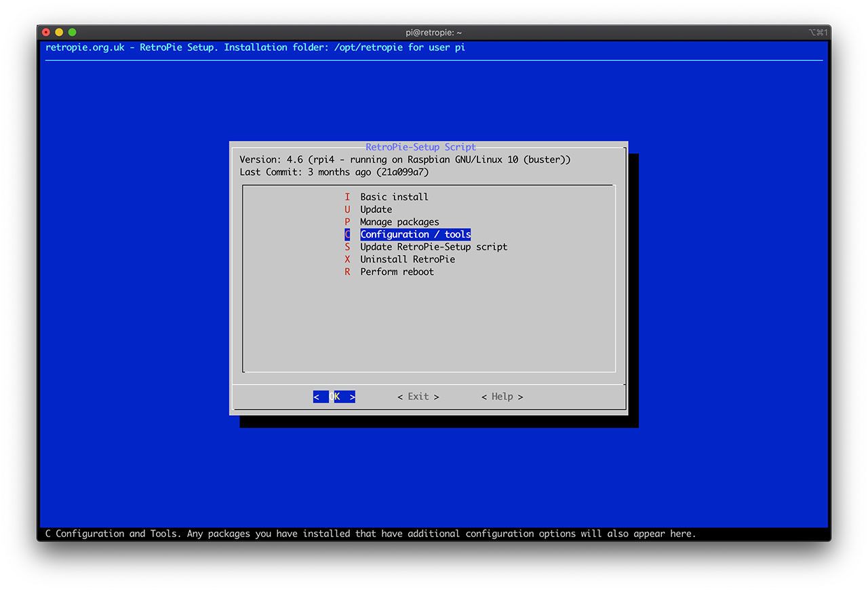Choose Perform reboot in the menu
The image size is (868, 590).
pyautogui.click(x=397, y=272)
